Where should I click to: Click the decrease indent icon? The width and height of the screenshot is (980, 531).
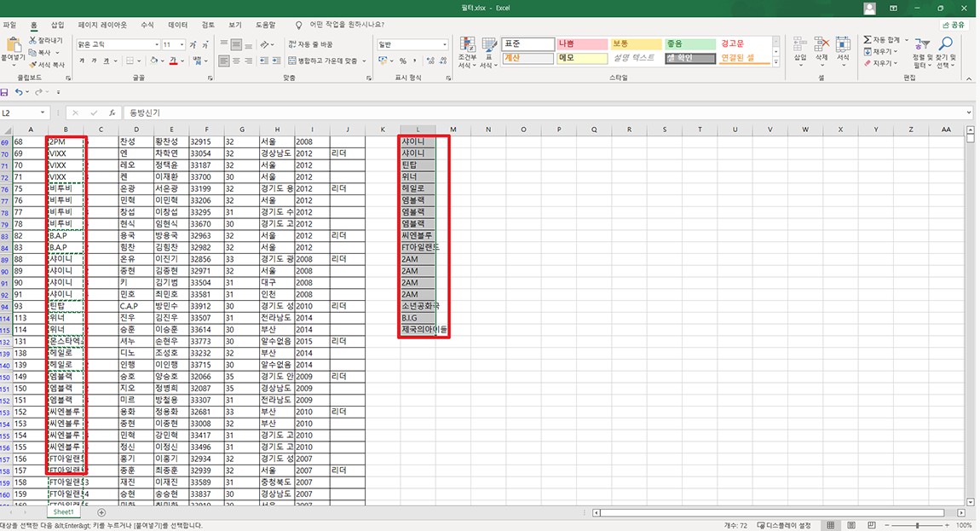pyautogui.click(x=264, y=61)
